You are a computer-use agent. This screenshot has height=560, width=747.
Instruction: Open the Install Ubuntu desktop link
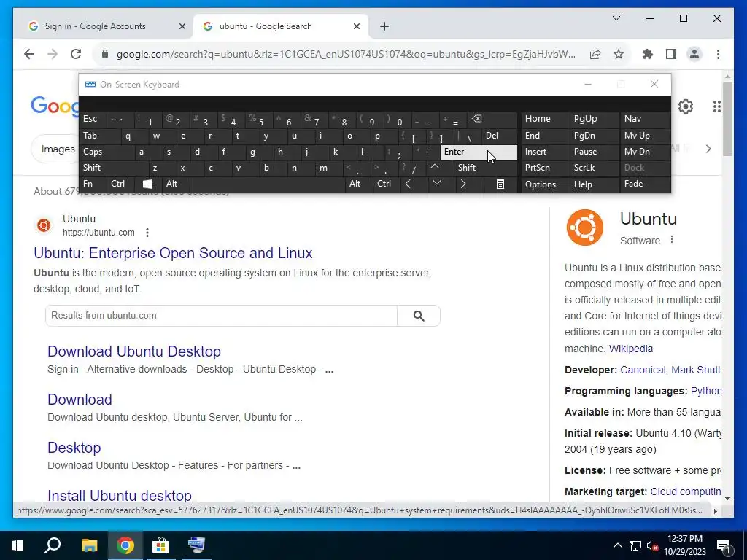[x=120, y=495]
